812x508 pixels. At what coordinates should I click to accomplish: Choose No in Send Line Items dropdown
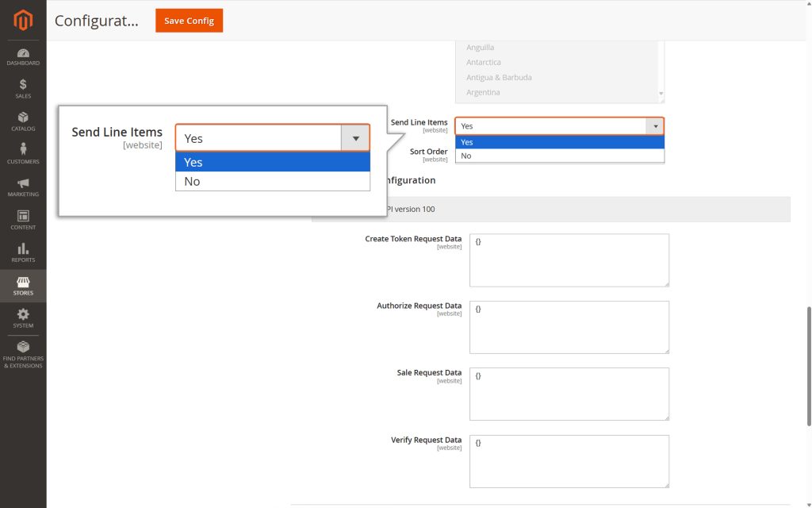tap(559, 156)
